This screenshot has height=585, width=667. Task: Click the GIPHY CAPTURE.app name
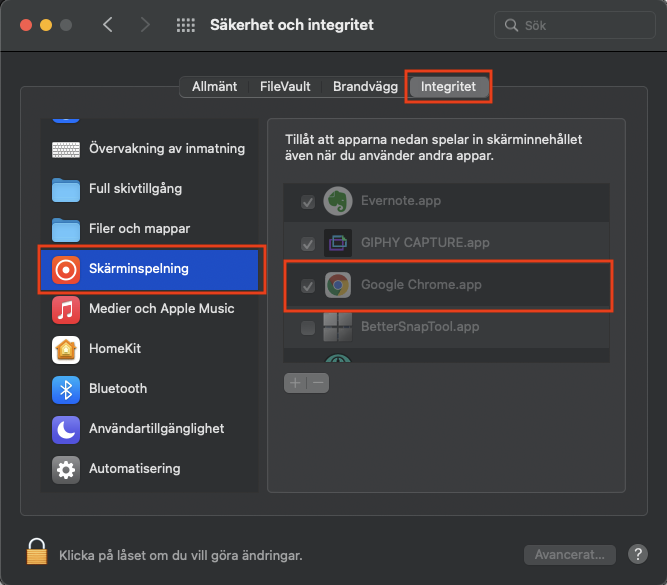(425, 243)
